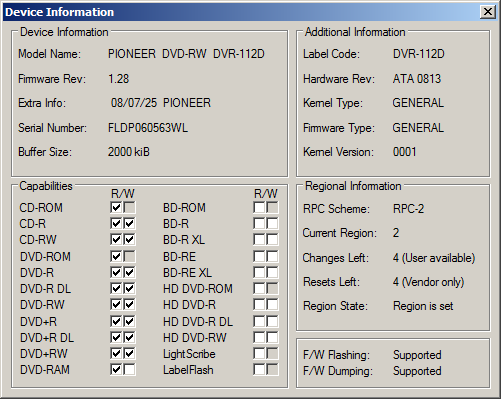Viewport: 501px width, 399px height.
Task: Toggle the DVD-R write checkbox
Action: pyautogui.click(x=130, y=272)
